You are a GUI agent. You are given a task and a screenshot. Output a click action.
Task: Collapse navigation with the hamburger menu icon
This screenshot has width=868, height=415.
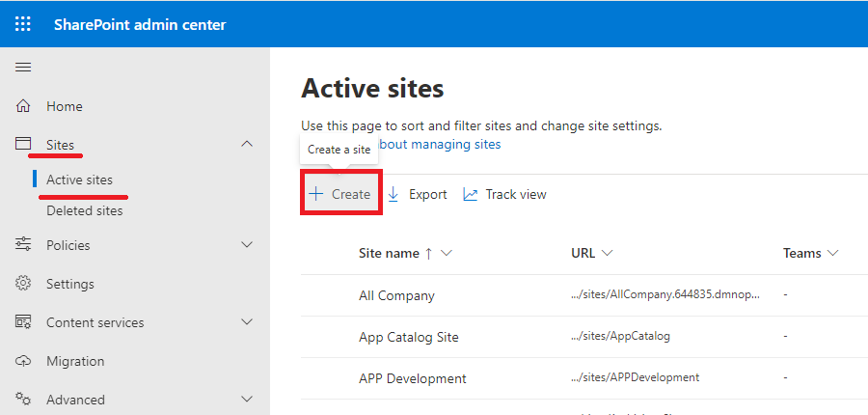click(23, 68)
